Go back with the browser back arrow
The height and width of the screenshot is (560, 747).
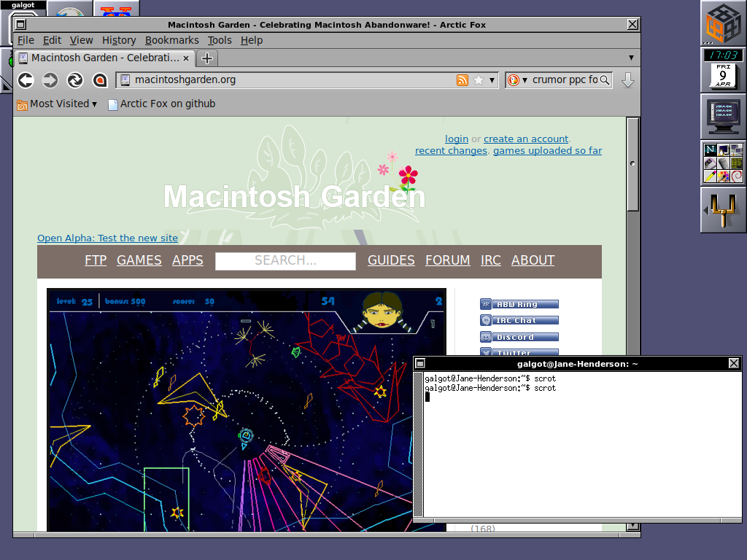click(x=26, y=80)
